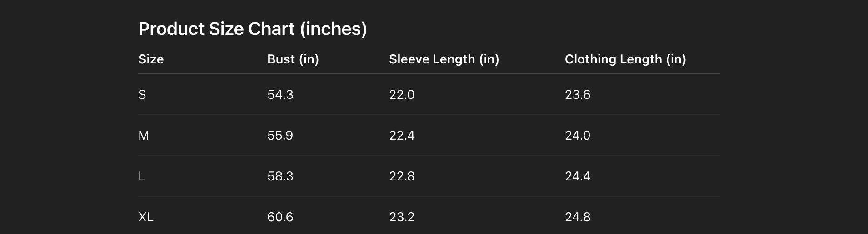The width and height of the screenshot is (868, 234).
Task: Select the M size row label
Action: click(x=144, y=136)
